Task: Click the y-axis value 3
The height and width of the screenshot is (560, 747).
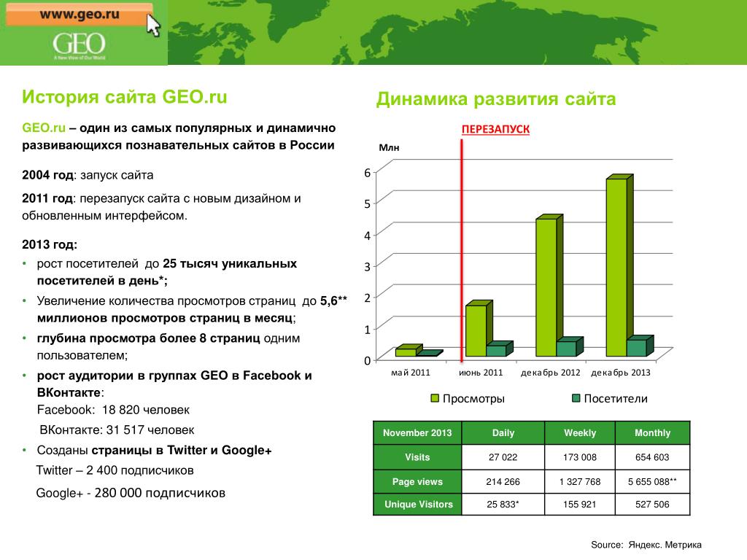Action: pyautogui.click(x=368, y=267)
